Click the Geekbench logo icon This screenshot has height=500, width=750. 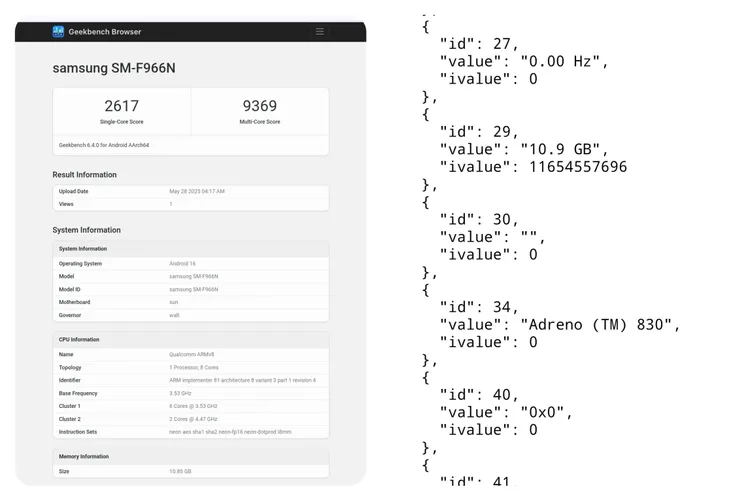[x=58, y=32]
